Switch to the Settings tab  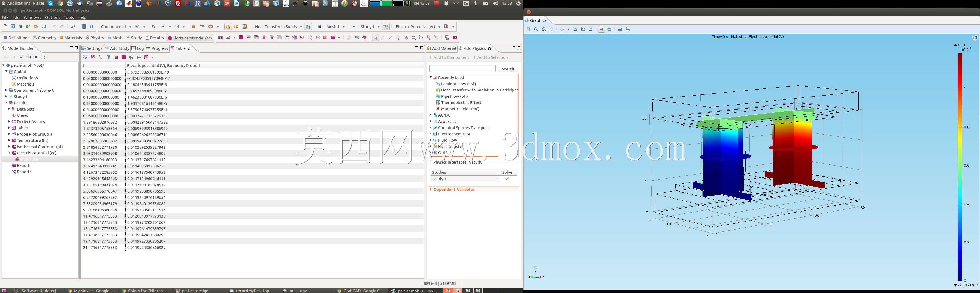click(x=92, y=48)
